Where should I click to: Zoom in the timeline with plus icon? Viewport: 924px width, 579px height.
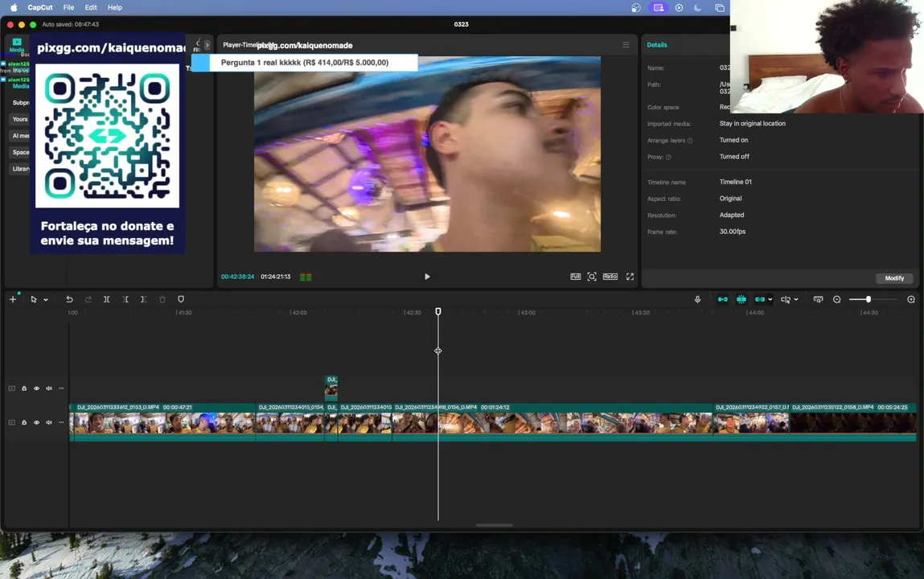tap(911, 299)
